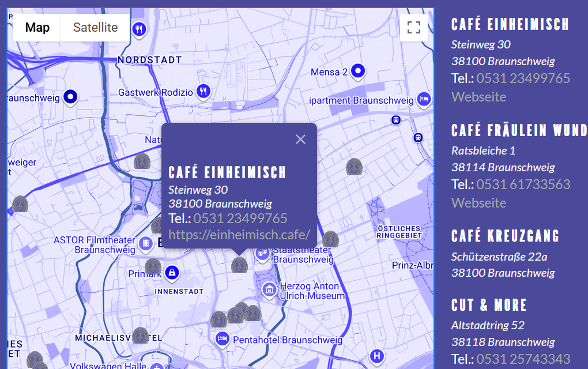The height and width of the screenshot is (369, 588).
Task: Click the Nordstadt district label
Action: click(x=150, y=60)
